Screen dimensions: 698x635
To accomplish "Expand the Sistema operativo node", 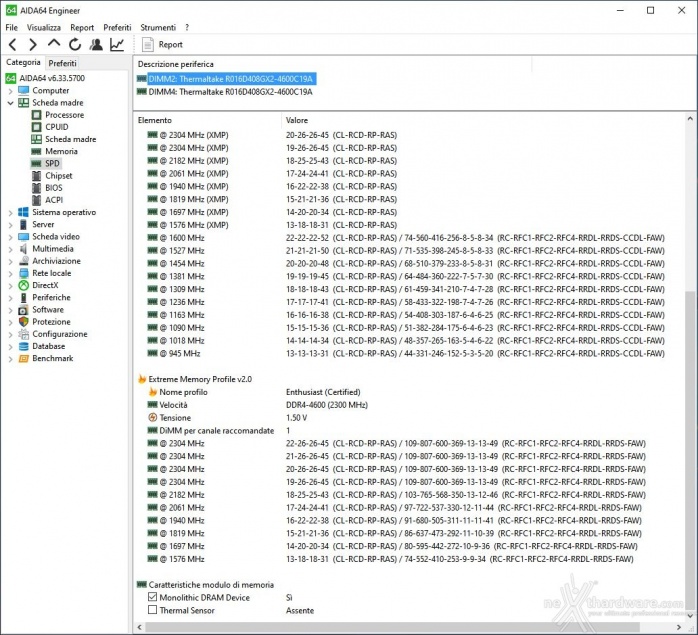I will tap(10, 213).
